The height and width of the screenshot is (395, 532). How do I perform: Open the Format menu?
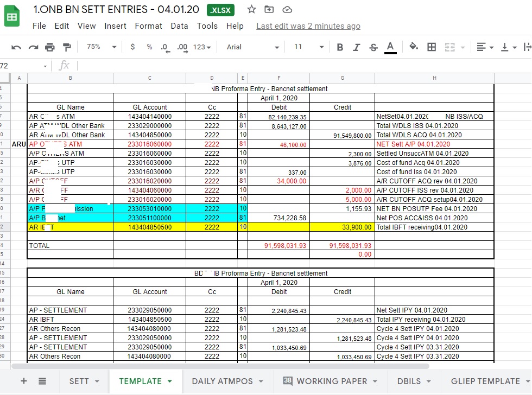(x=148, y=26)
